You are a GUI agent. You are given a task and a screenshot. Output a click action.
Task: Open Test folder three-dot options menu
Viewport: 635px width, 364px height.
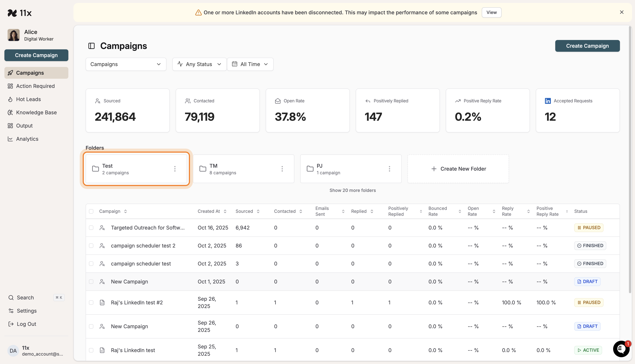click(x=175, y=169)
